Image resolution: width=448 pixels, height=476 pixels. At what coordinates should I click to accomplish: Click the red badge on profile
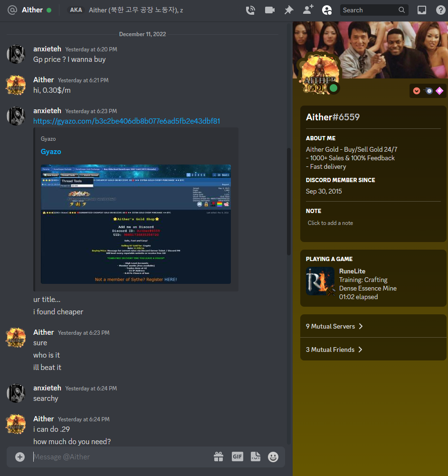click(417, 91)
